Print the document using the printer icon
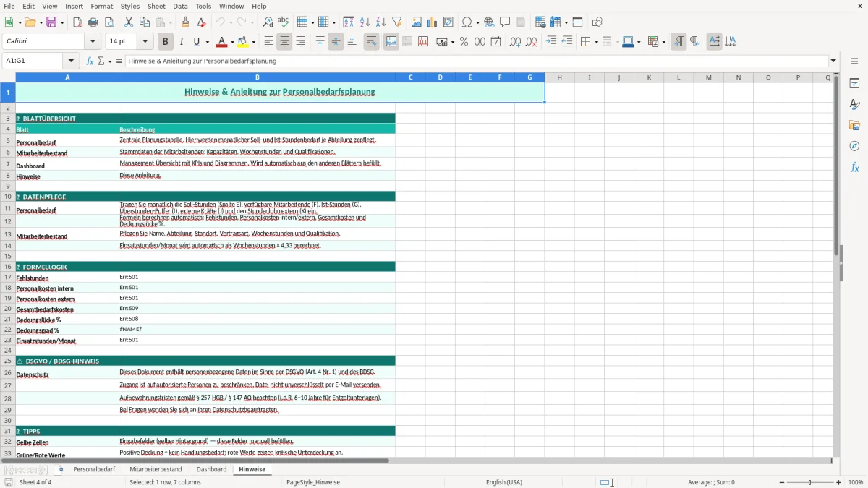Screen dimensions: 868x488 pos(93,22)
